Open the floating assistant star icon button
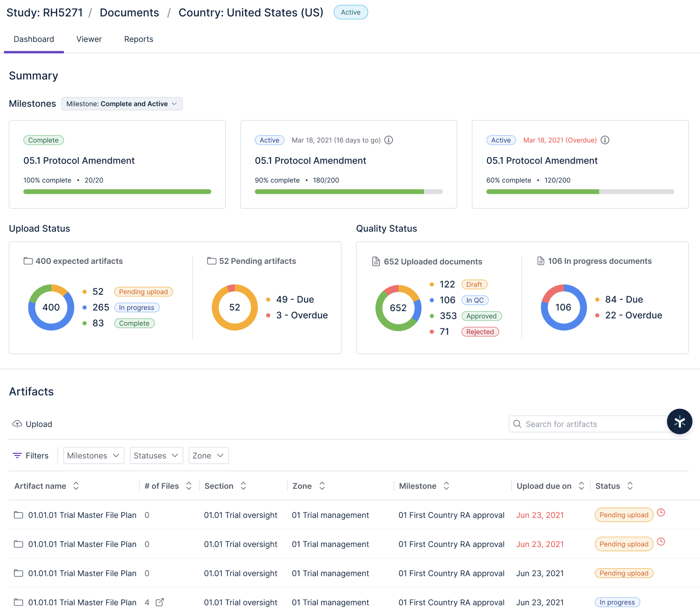The height and width of the screenshot is (615, 700). tap(679, 422)
